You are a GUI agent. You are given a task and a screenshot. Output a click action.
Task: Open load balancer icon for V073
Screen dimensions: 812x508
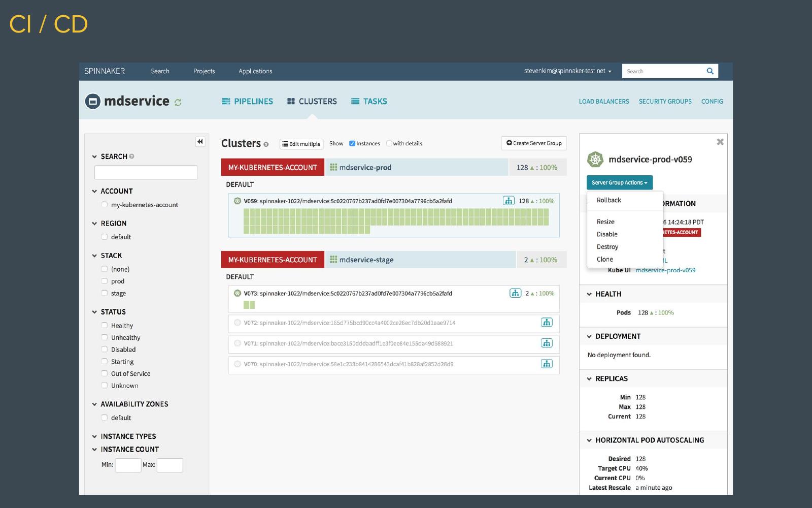515,293
